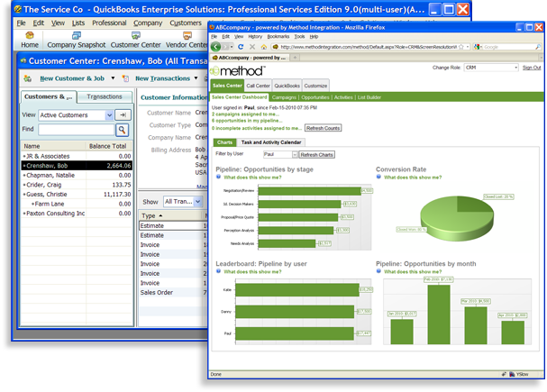This screenshot has height=392, width=547.
Task: Open the Filter by User Paul dropdown
Action: coord(295,154)
